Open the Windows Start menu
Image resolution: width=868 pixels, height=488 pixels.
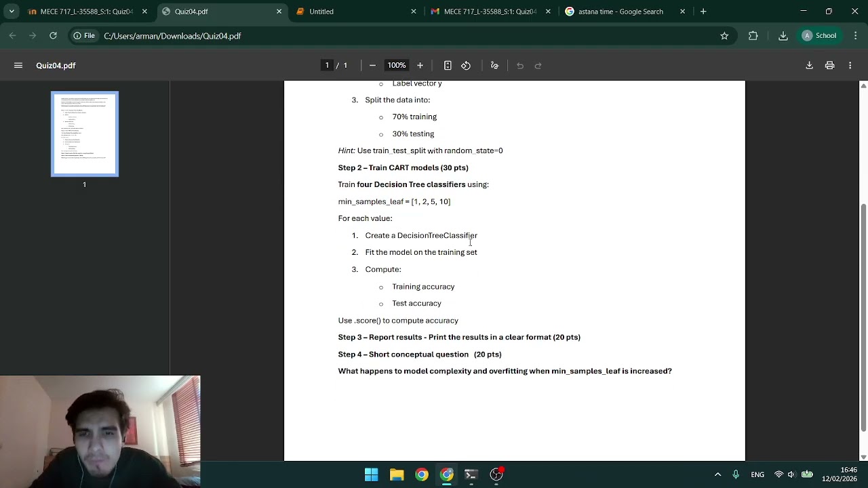[x=372, y=474]
